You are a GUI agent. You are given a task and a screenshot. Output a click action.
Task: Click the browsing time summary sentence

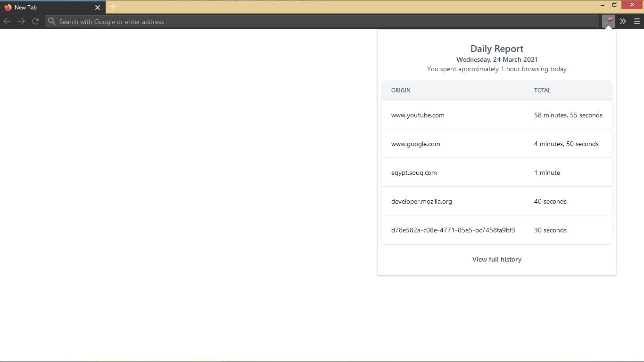coord(497,69)
